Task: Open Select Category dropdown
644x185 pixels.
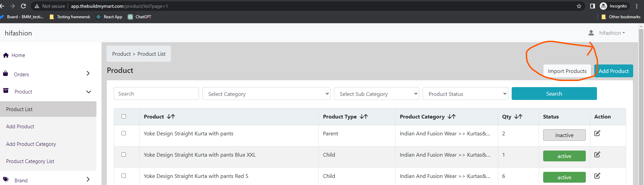Action: pos(266,94)
